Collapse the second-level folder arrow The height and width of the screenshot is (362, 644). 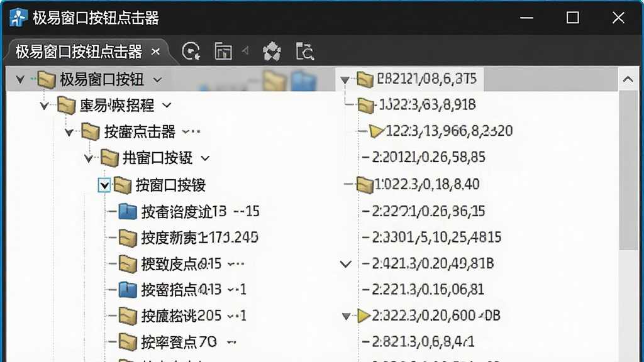click(45, 106)
